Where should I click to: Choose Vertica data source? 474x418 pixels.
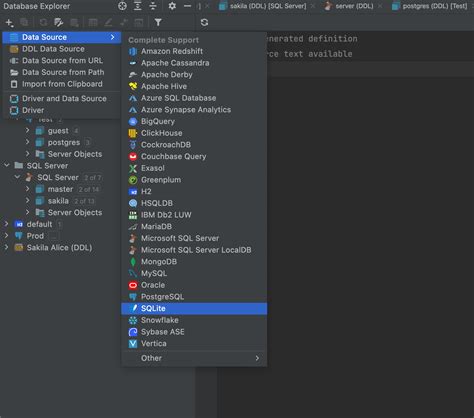tap(194, 343)
